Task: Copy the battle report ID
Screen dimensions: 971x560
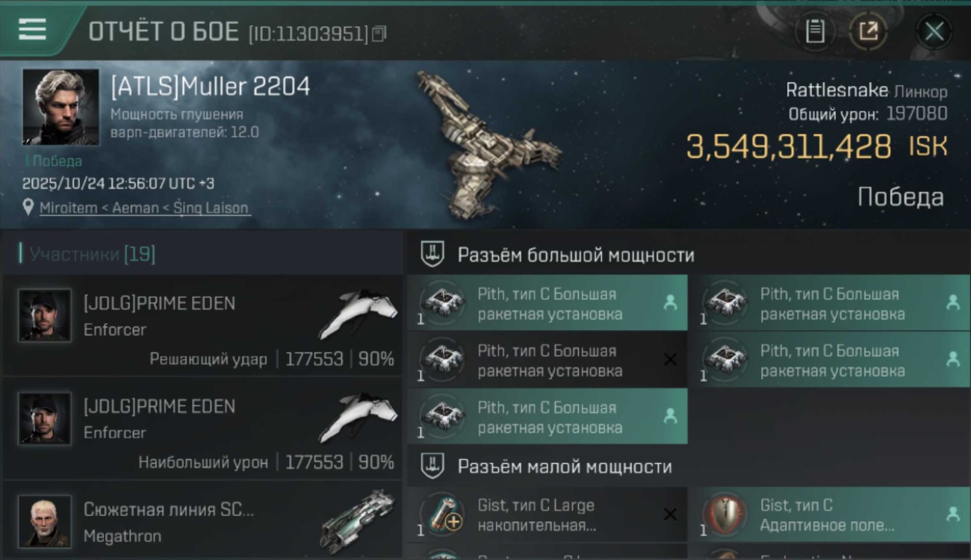Action: coord(379,34)
